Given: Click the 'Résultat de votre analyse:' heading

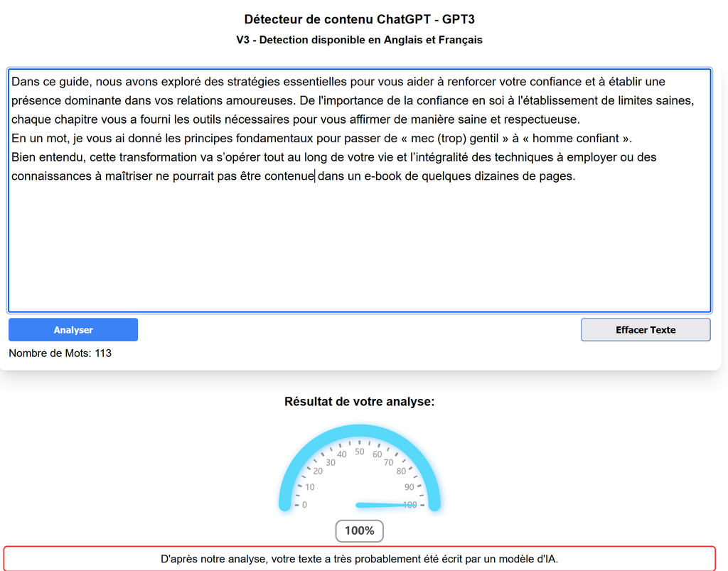Looking at the screenshot, I should pos(359,402).
